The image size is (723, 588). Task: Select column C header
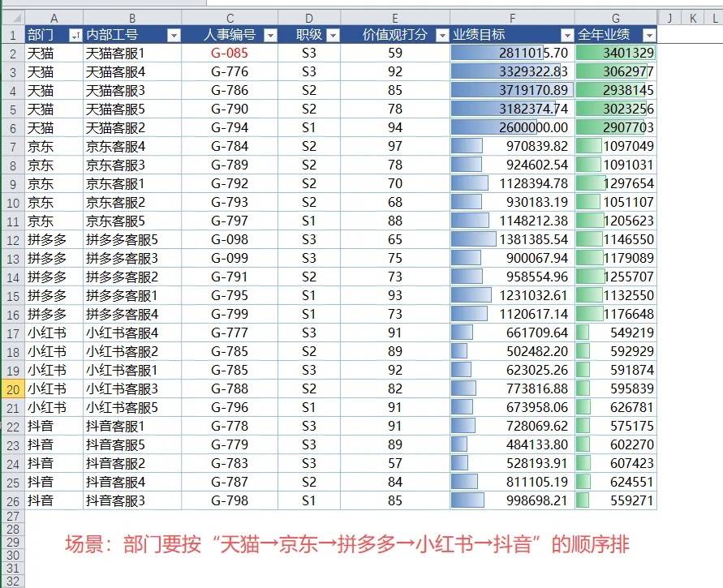tap(230, 18)
